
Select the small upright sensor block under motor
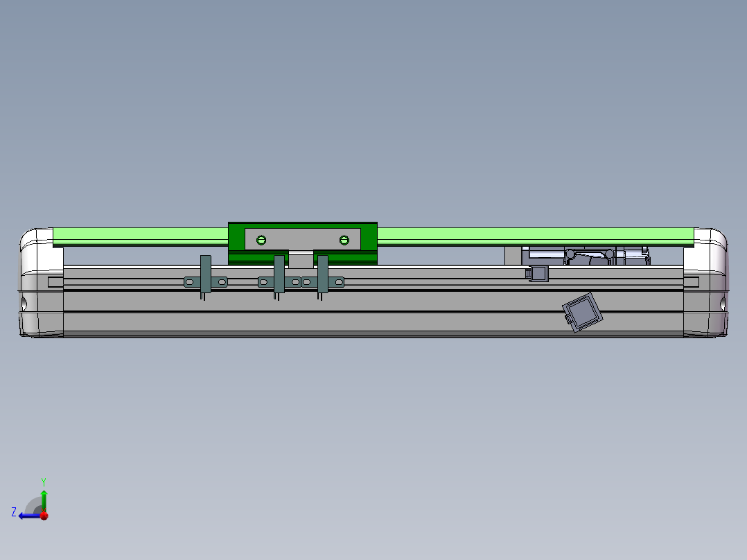[x=538, y=274]
